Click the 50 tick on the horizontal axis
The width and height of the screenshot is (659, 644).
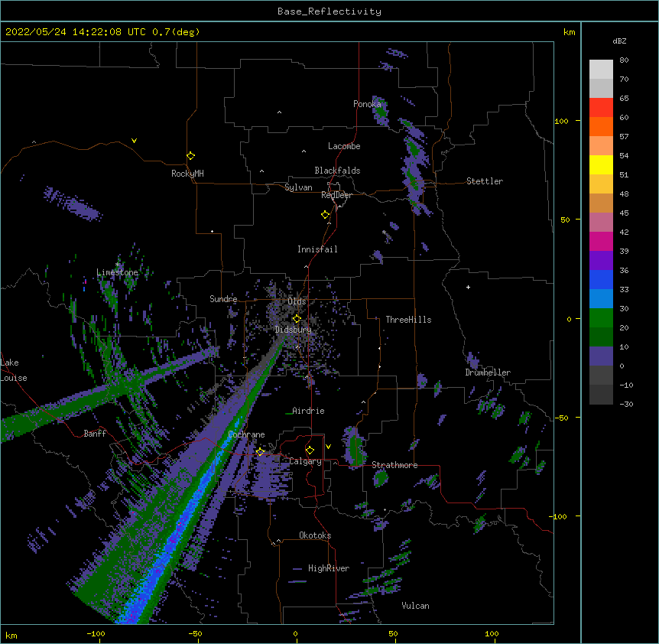[x=393, y=633]
